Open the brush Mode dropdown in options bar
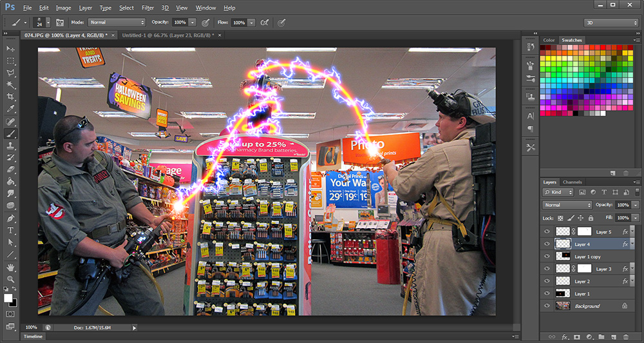The height and width of the screenshot is (343, 644). pyautogui.click(x=117, y=22)
